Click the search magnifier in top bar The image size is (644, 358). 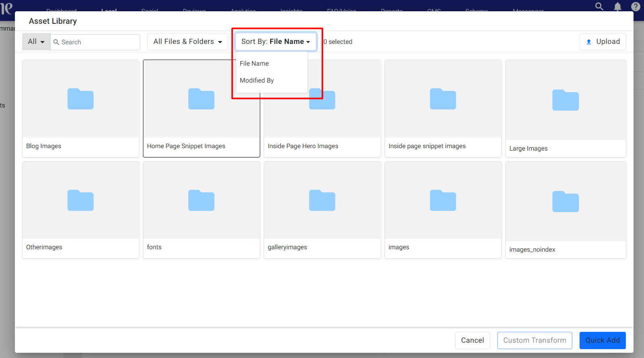(599, 6)
